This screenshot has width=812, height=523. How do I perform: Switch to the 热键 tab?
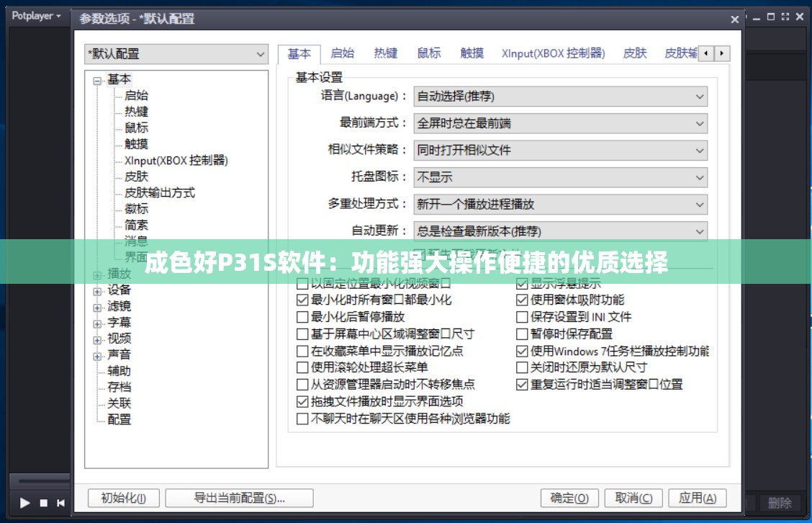coord(386,53)
